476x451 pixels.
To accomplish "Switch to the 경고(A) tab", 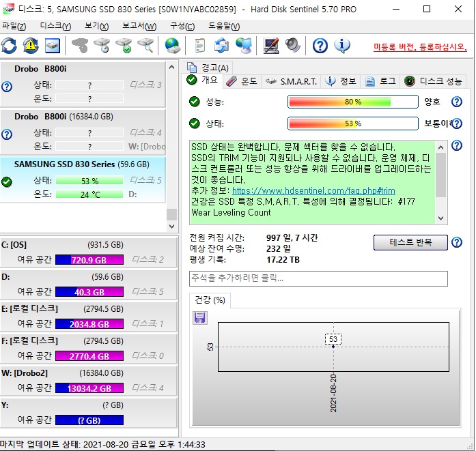I will click(x=208, y=68).
